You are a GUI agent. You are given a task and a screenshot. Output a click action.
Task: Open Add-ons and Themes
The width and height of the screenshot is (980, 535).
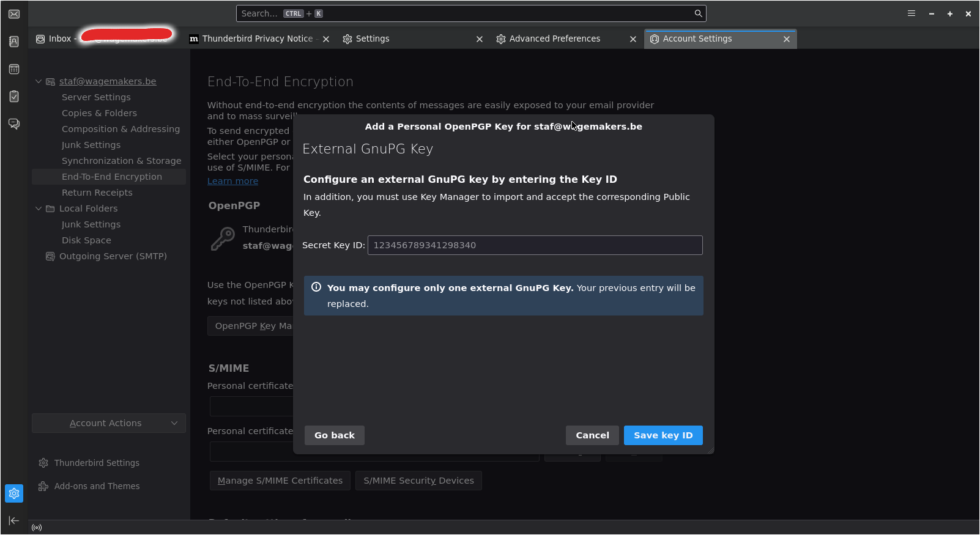(97, 486)
